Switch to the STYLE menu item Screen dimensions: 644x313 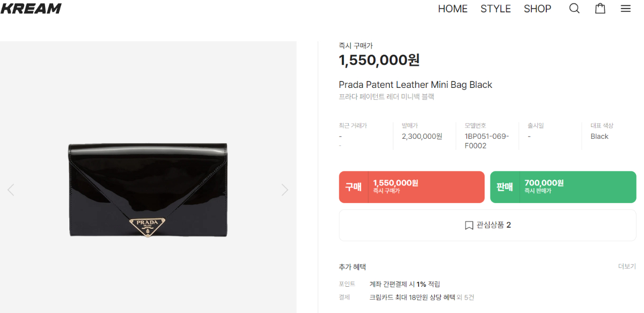click(x=495, y=9)
